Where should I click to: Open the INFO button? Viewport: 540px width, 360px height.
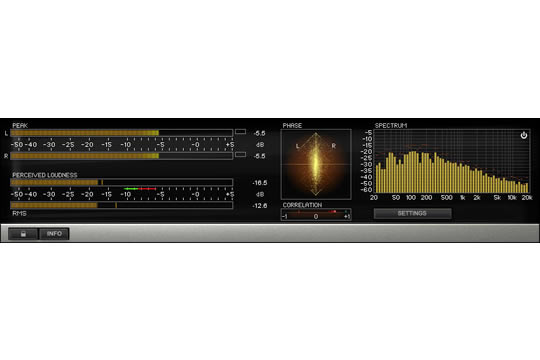tap(54, 234)
